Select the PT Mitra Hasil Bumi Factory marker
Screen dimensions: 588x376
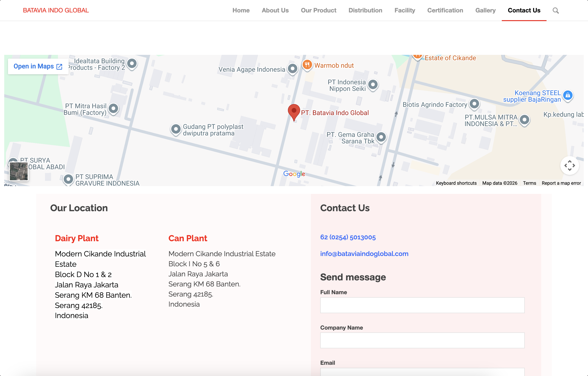pyautogui.click(x=113, y=109)
